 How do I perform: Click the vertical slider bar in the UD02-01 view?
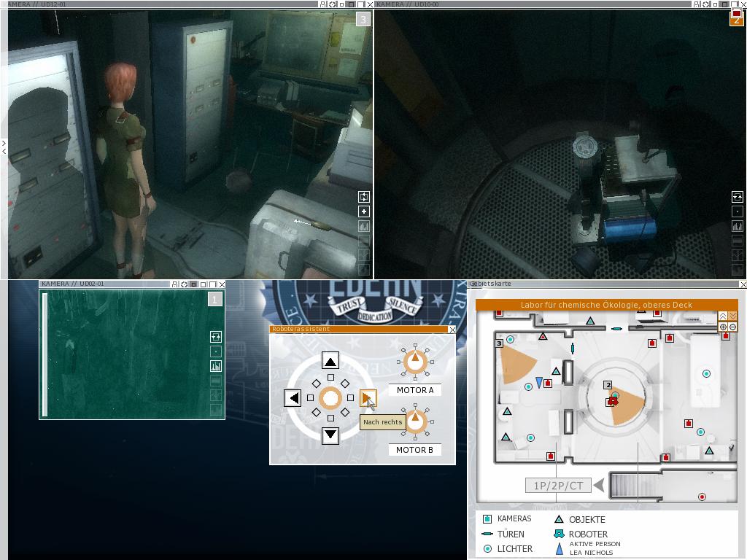coord(45,354)
